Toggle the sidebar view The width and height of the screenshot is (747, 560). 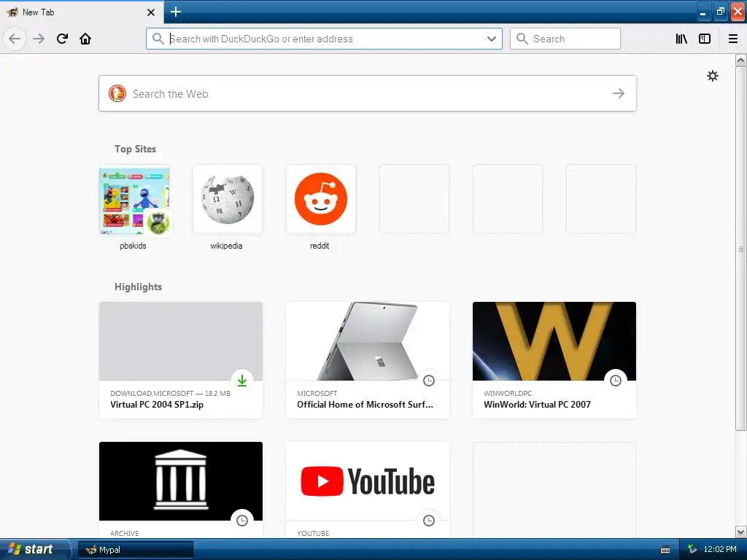pos(705,39)
